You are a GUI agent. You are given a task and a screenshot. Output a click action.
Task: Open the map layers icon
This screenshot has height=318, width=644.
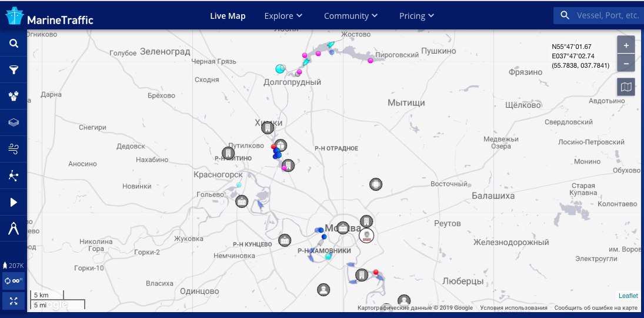click(x=14, y=122)
